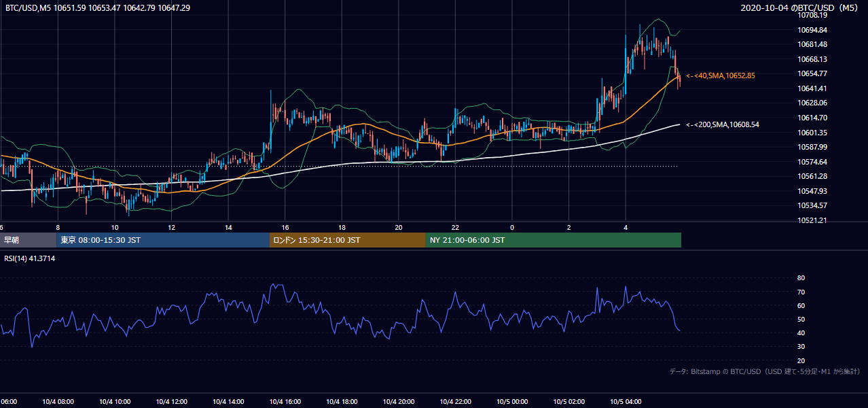Click hour label 16 under the price chart

pos(285,227)
